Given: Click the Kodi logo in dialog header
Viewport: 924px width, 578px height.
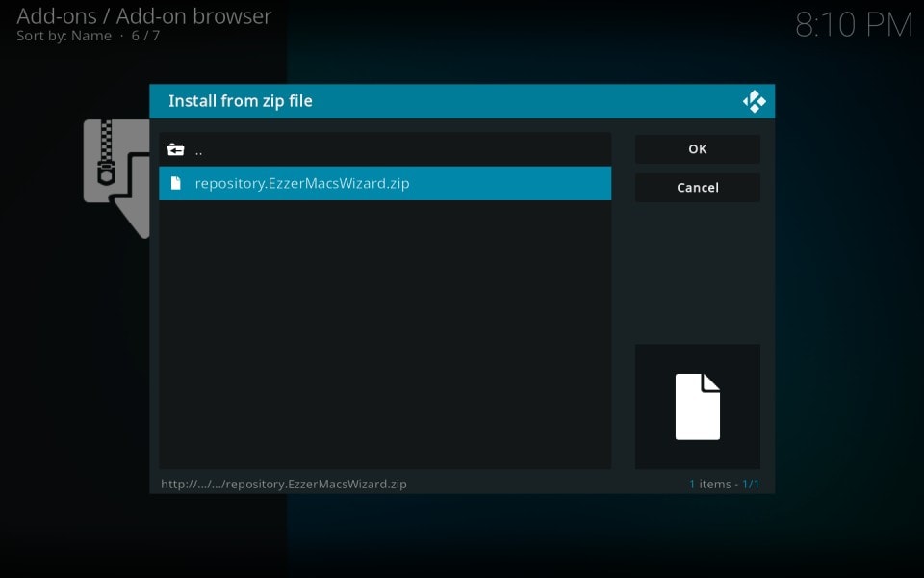Looking at the screenshot, I should click(x=754, y=101).
